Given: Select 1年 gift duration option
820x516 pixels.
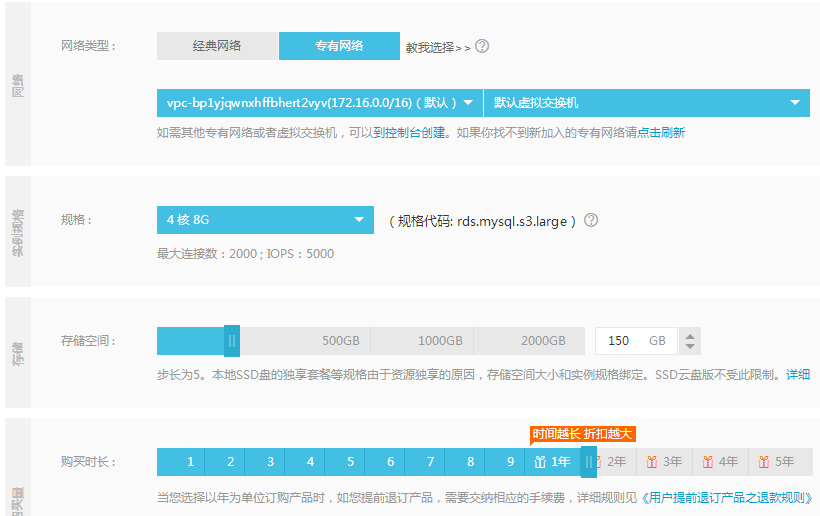Looking at the screenshot, I should tap(553, 462).
